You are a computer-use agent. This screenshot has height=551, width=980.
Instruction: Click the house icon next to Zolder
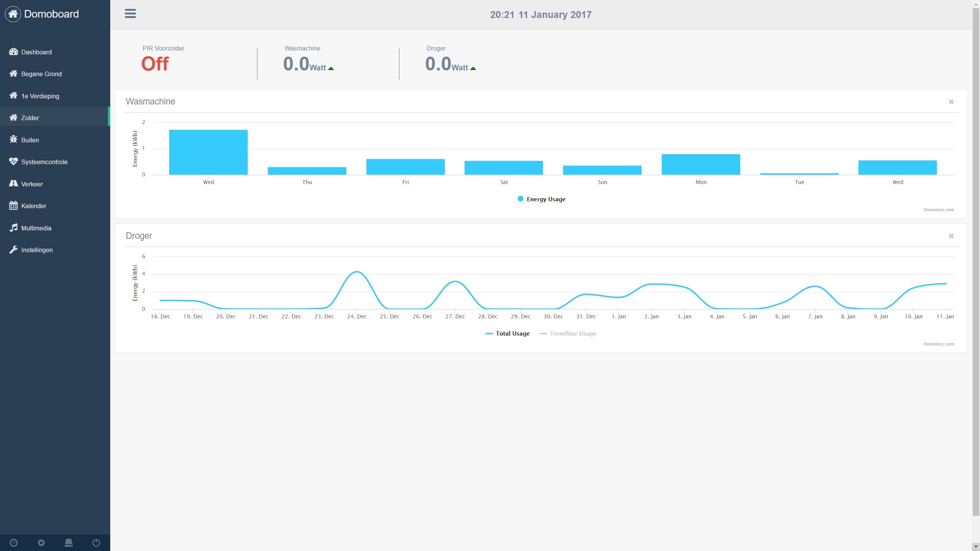[13, 117]
